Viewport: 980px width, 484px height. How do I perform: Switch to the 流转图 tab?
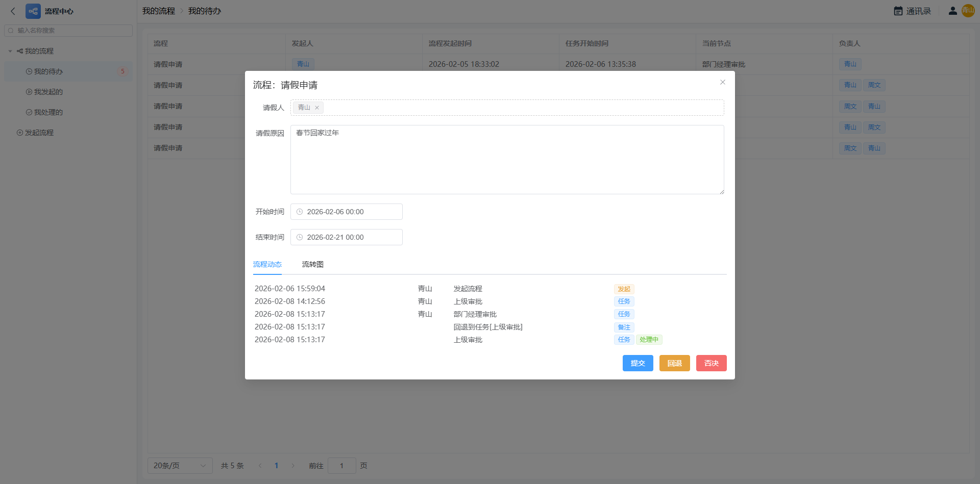(x=312, y=264)
